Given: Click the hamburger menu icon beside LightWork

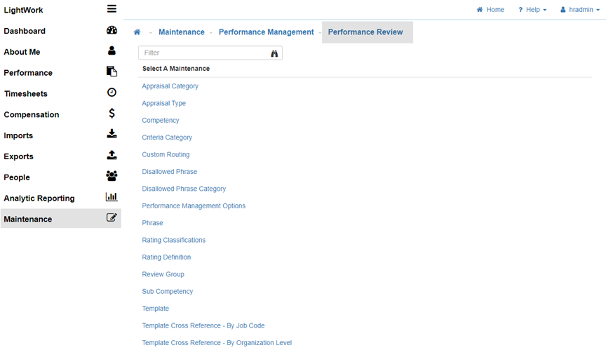Looking at the screenshot, I should (112, 9).
